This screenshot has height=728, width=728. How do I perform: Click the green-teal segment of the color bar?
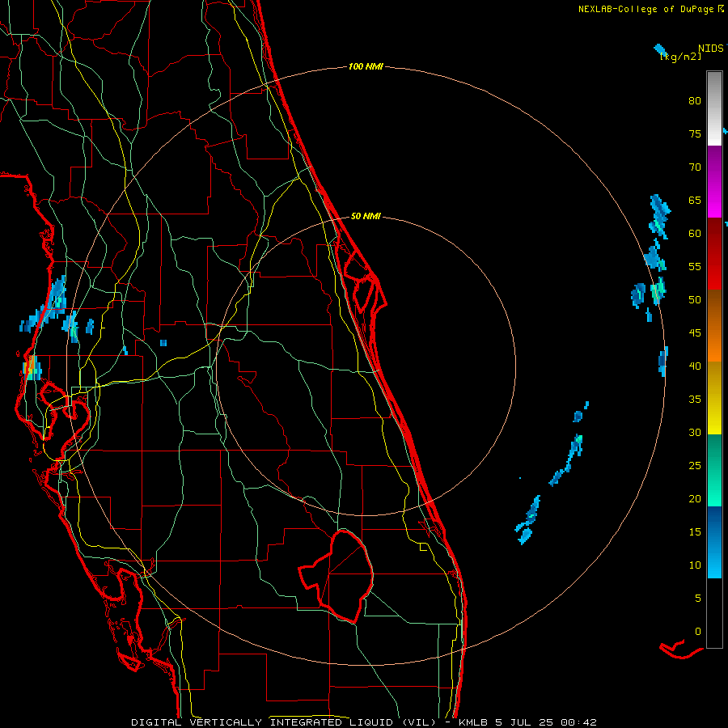pos(714,470)
